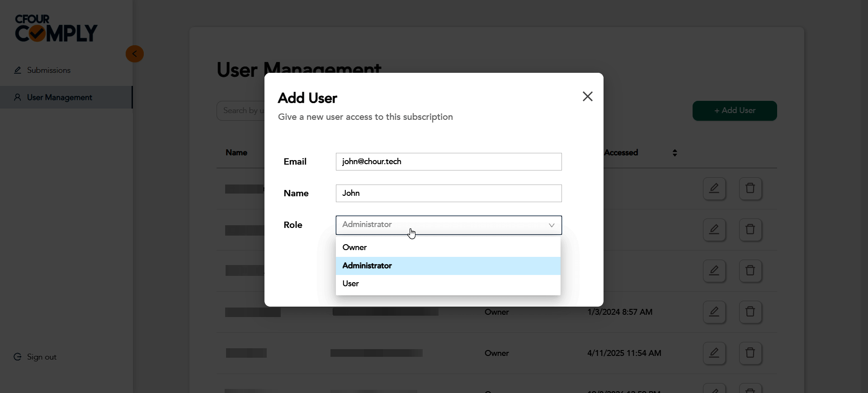Sign out of the account
This screenshot has height=393, width=868.
pyautogui.click(x=41, y=357)
